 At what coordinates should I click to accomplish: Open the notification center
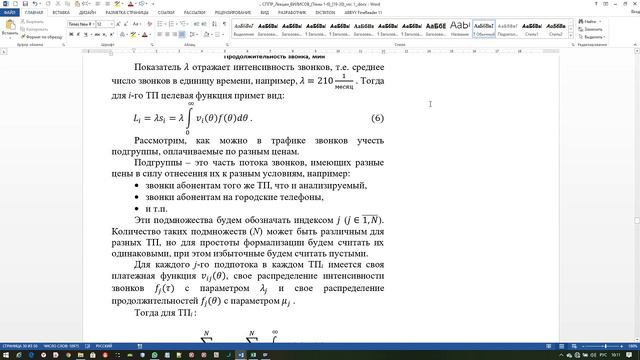(x=629, y=355)
